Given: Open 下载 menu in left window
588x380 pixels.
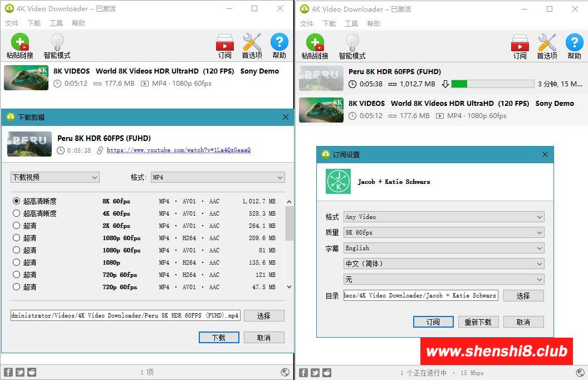Looking at the screenshot, I should point(34,23).
